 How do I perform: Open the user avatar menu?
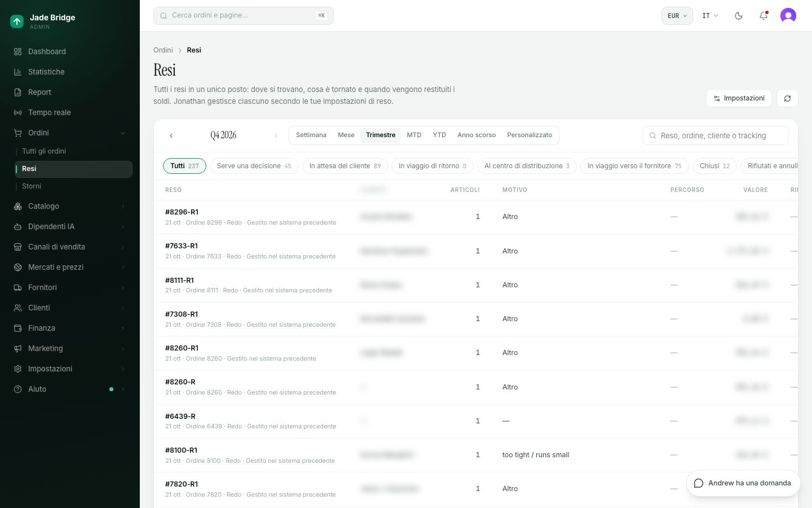788,16
